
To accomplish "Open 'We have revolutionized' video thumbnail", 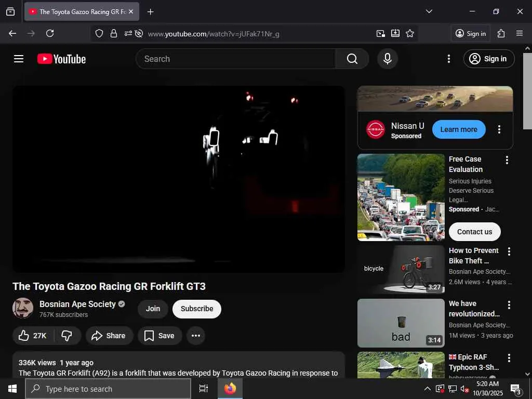I will 401,323.
